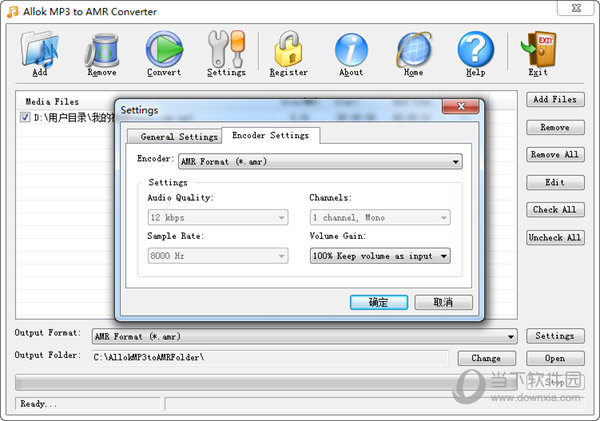Open the Audio Quality 12 kbps dropdown
The width and height of the screenshot is (600, 421).
[218, 217]
